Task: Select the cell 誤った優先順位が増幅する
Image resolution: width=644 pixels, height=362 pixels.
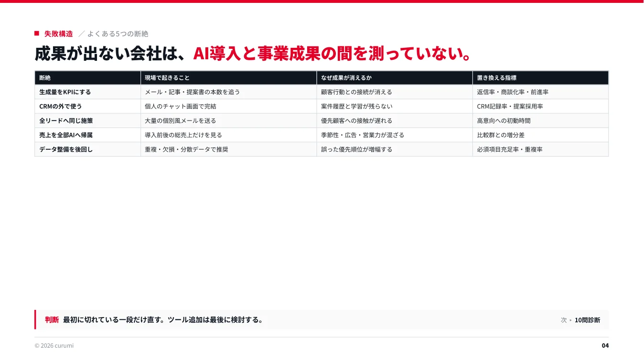Action: coord(395,149)
